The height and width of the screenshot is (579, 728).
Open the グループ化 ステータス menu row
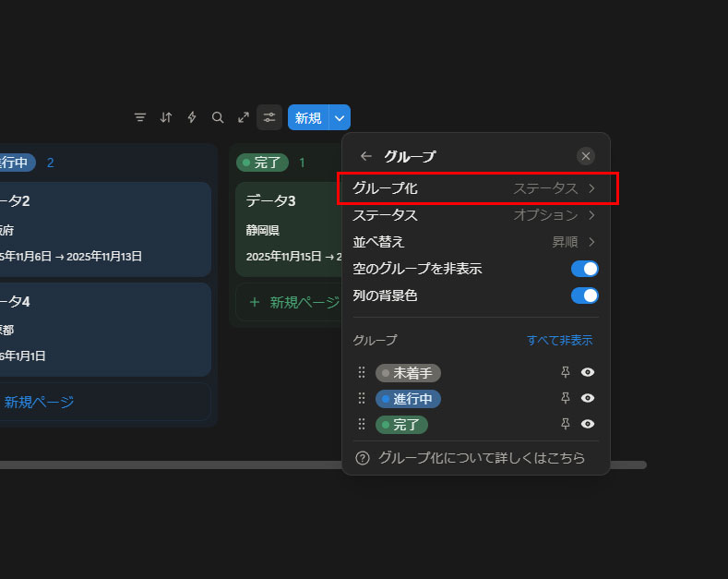pos(475,188)
